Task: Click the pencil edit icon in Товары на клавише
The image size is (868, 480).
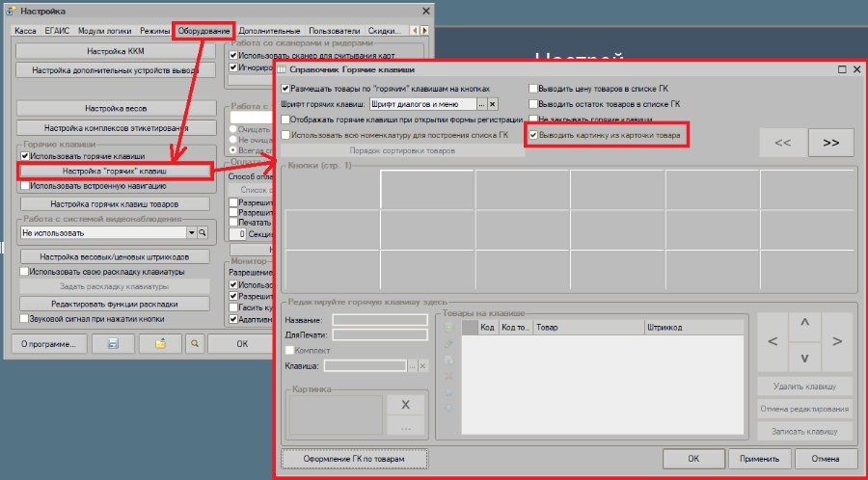Action: (x=448, y=344)
